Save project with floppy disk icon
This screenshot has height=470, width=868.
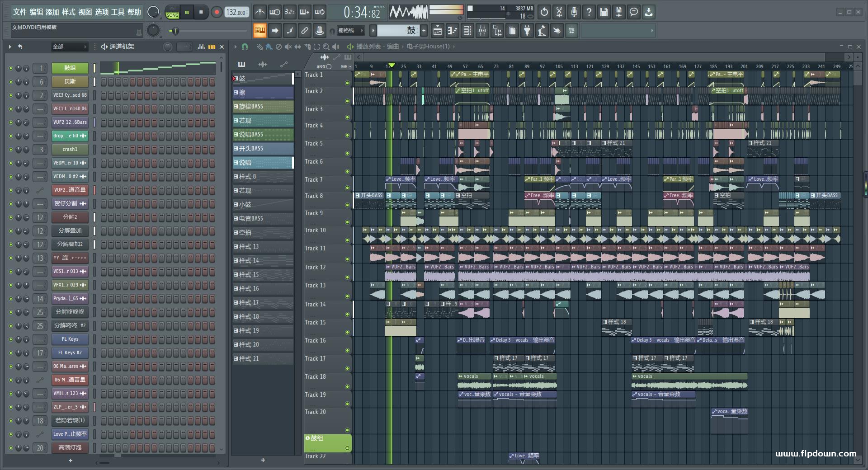tap(604, 12)
